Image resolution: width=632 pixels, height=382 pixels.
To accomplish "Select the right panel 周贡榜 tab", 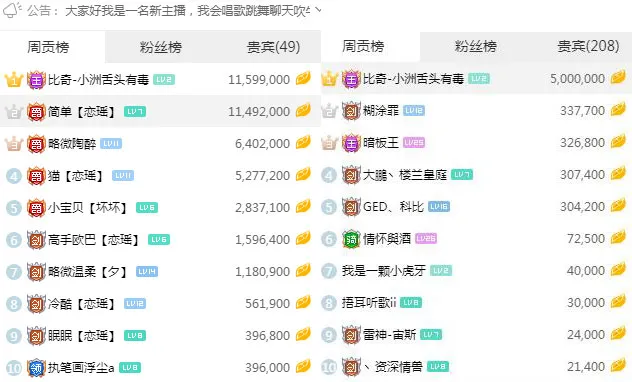I will (x=363, y=46).
